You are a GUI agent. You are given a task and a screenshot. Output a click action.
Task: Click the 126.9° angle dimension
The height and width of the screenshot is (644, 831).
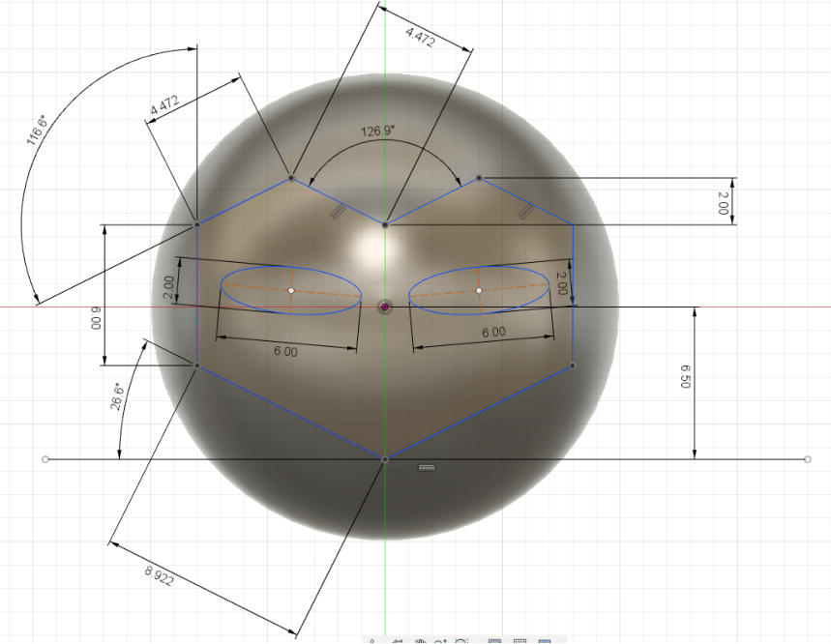click(378, 131)
